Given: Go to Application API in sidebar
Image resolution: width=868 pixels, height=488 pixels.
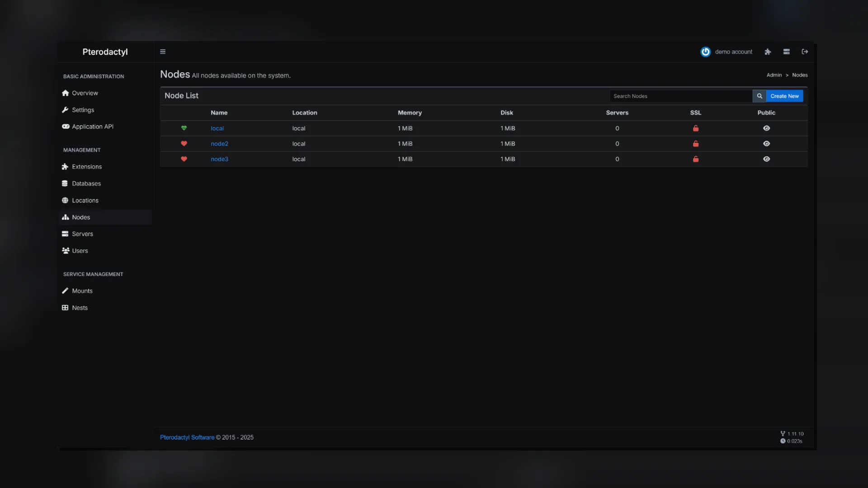Looking at the screenshot, I should coord(92,127).
